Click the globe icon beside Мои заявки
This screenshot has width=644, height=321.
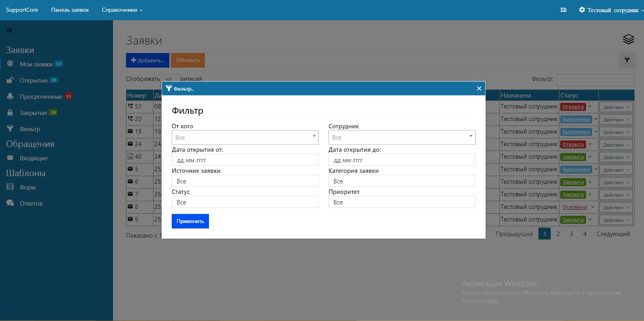click(x=11, y=64)
